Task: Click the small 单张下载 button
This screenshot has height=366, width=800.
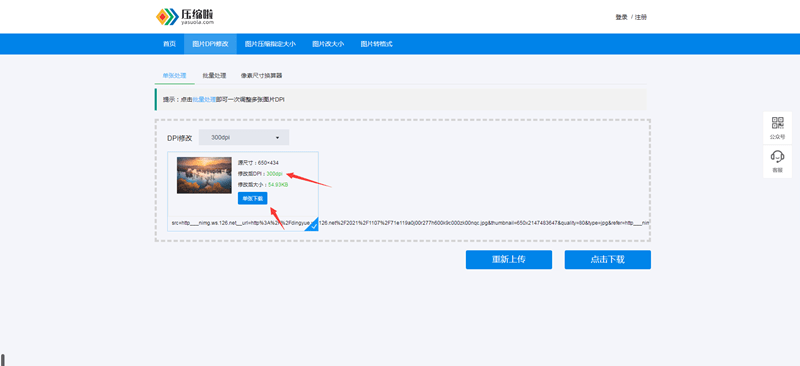Action: coord(253,198)
